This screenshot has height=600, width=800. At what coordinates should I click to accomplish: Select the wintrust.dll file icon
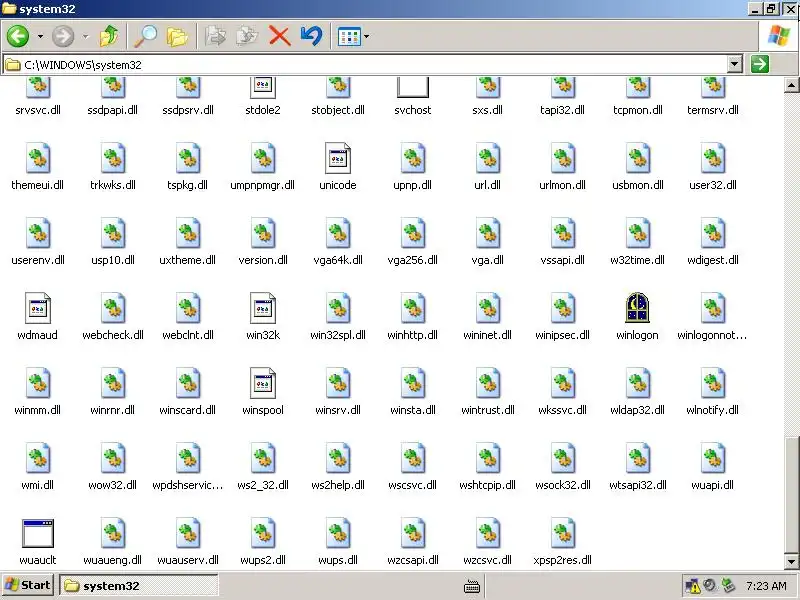(x=488, y=383)
